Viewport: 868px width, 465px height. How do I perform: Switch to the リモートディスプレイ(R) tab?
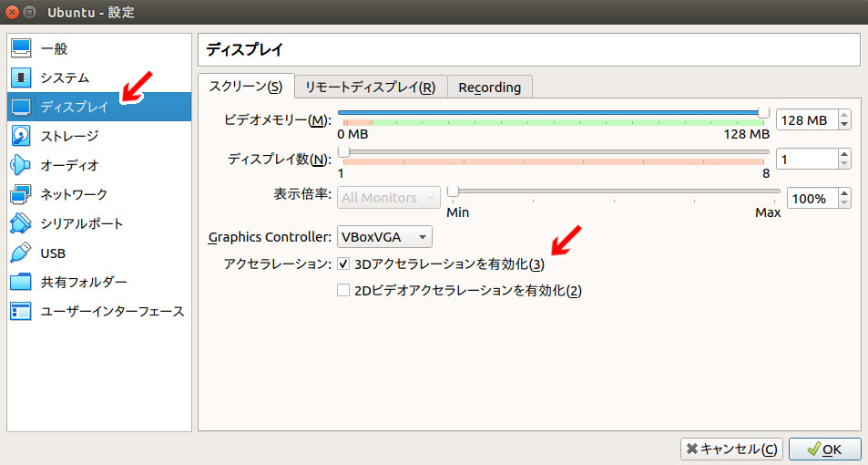(371, 87)
